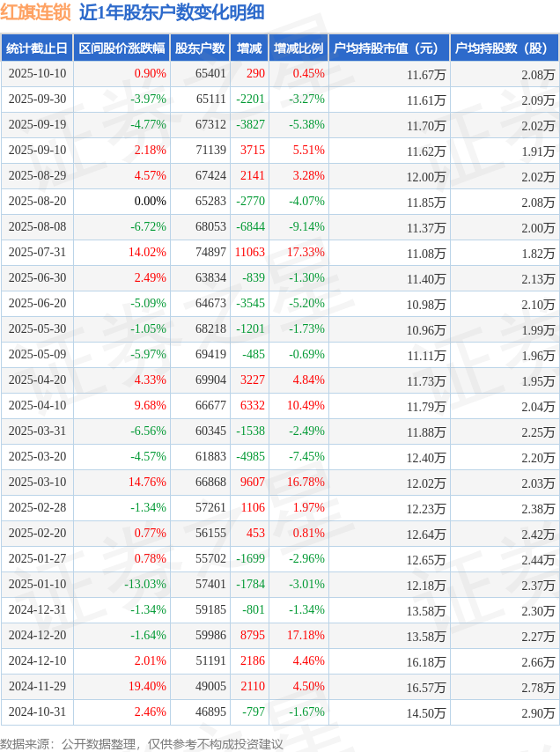Select the 统计截止日 column header

pyautogui.click(x=37, y=48)
